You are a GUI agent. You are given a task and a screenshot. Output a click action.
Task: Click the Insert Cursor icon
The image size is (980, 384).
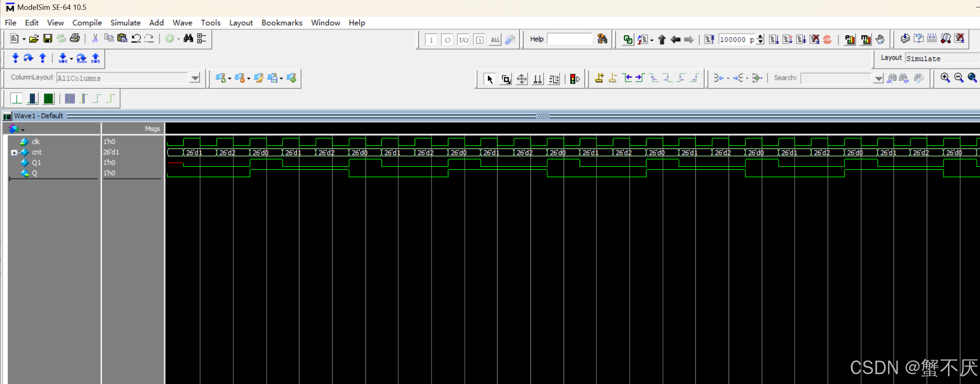pyautogui.click(x=599, y=78)
